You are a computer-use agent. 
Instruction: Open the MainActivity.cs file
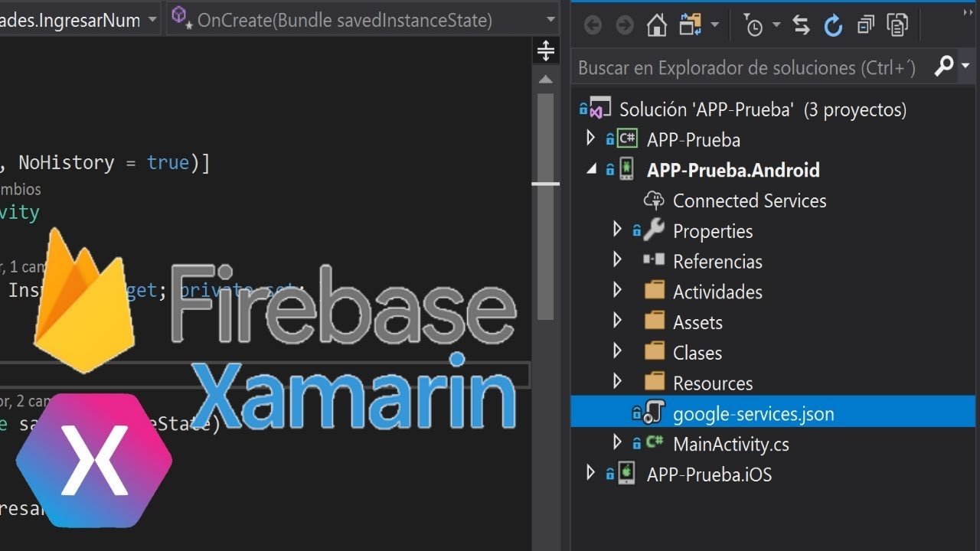[x=730, y=444]
